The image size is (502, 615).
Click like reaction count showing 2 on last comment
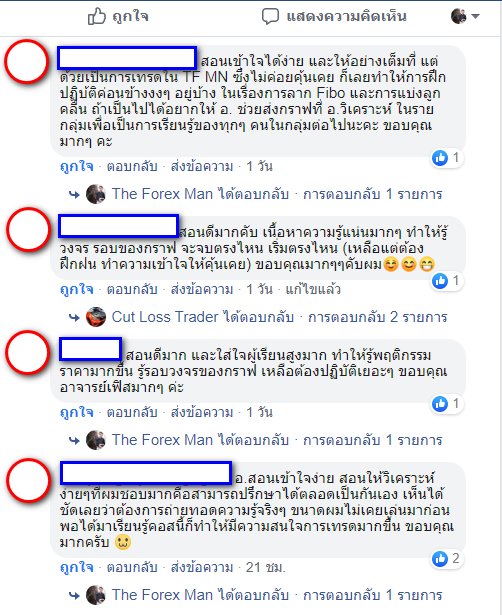(447, 559)
